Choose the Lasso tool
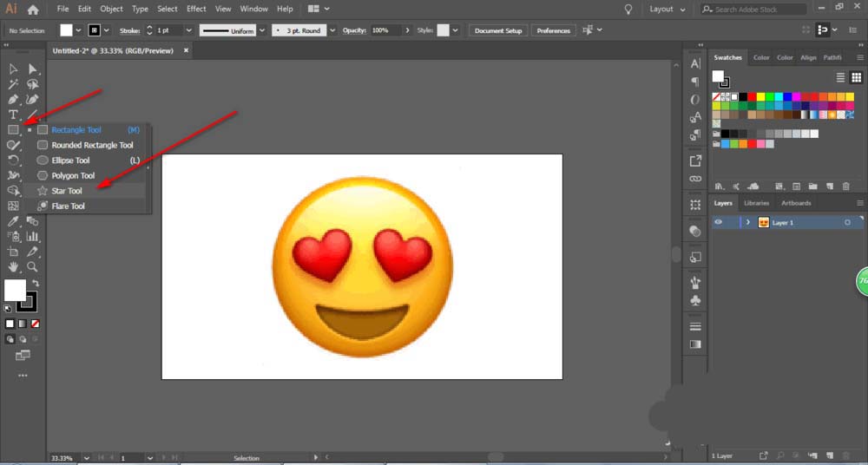This screenshot has width=868, height=465. (33, 84)
